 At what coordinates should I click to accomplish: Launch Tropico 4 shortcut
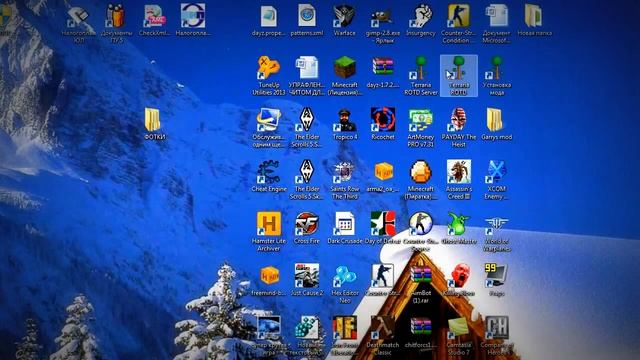coord(344,124)
